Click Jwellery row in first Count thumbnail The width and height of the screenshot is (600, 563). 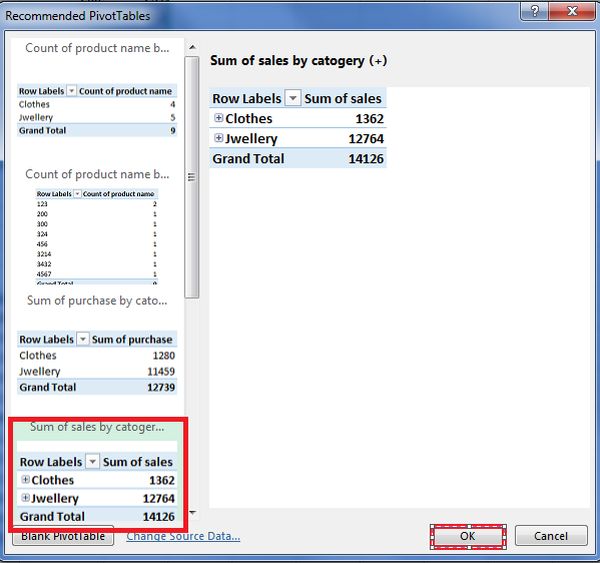pos(97,117)
